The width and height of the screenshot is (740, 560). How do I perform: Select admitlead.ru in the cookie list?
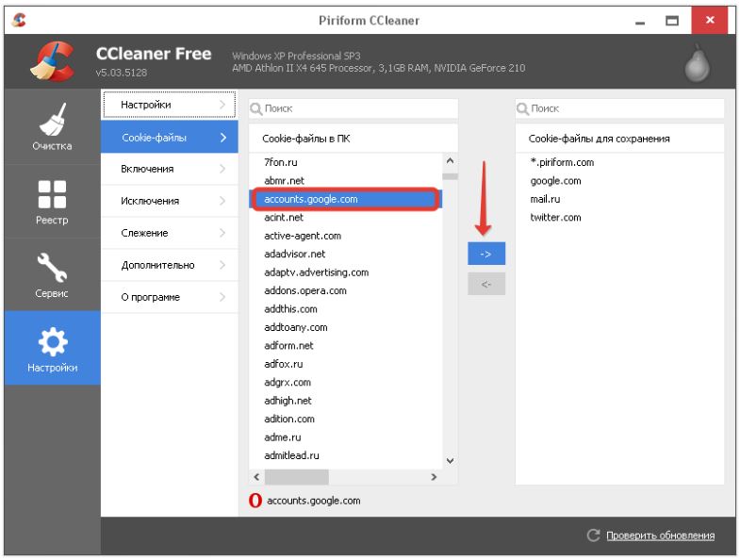point(345,455)
